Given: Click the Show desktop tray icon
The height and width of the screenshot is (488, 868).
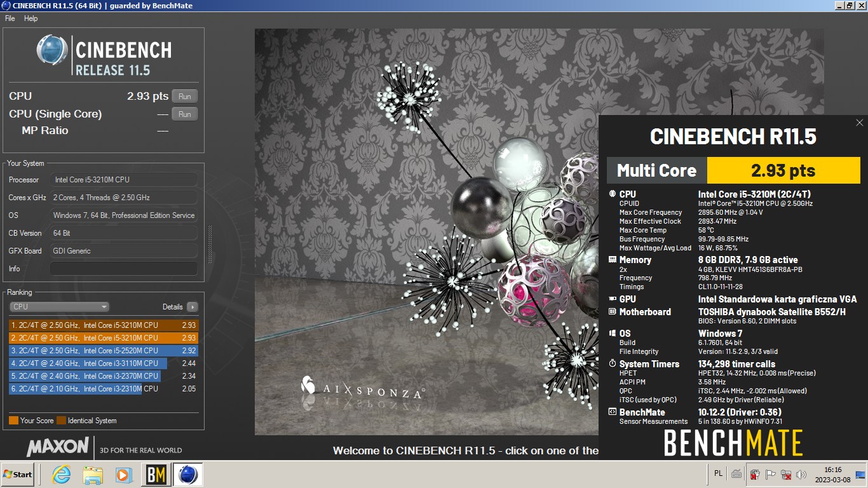Looking at the screenshot, I should 860,474.
